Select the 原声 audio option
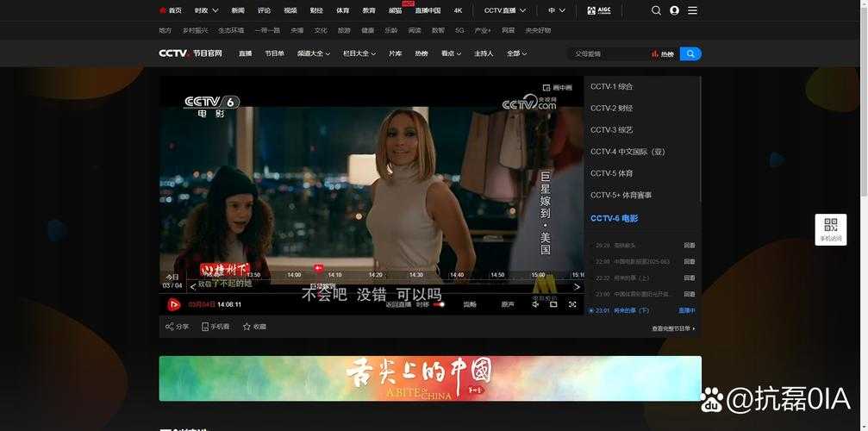Image resolution: width=868 pixels, height=431 pixels. point(508,304)
